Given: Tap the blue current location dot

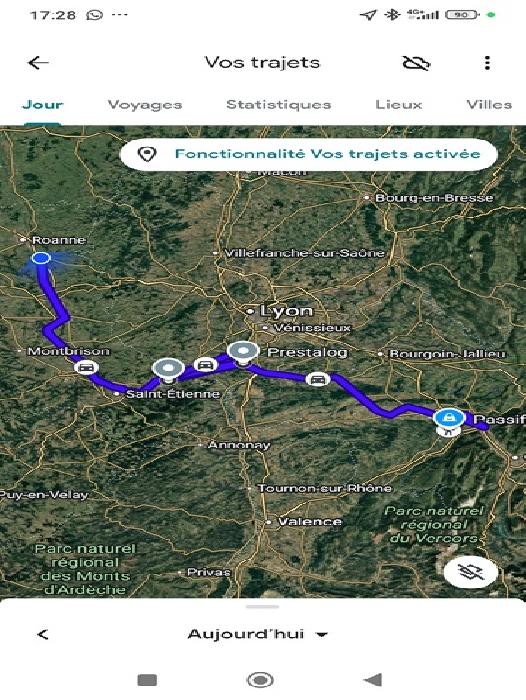Looking at the screenshot, I should click(41, 258).
